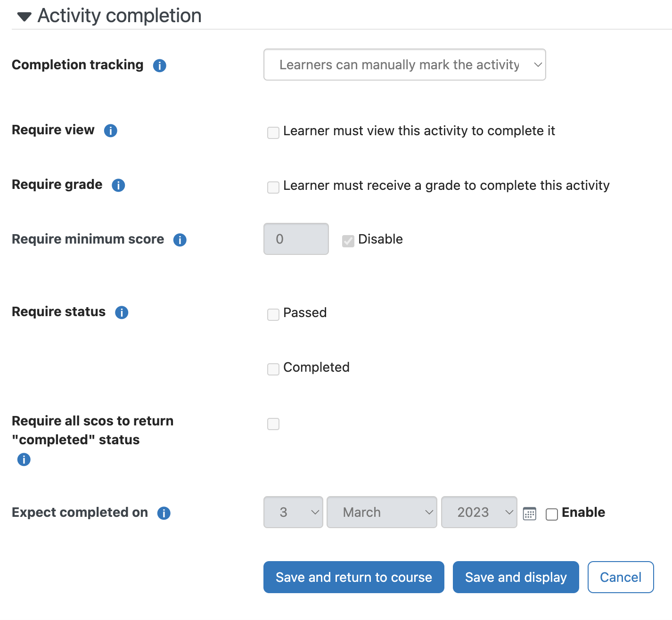Viewport: 672px width, 620px height.
Task: Open the March month dropdown
Action: [382, 512]
